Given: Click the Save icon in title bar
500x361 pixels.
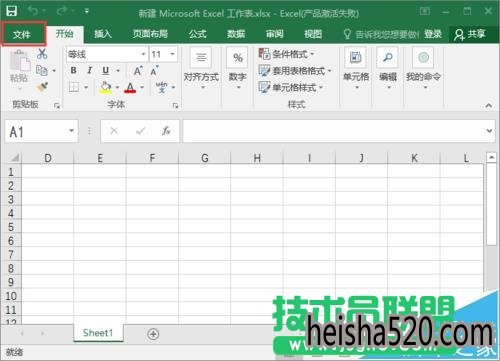Looking at the screenshot, I should point(12,12).
